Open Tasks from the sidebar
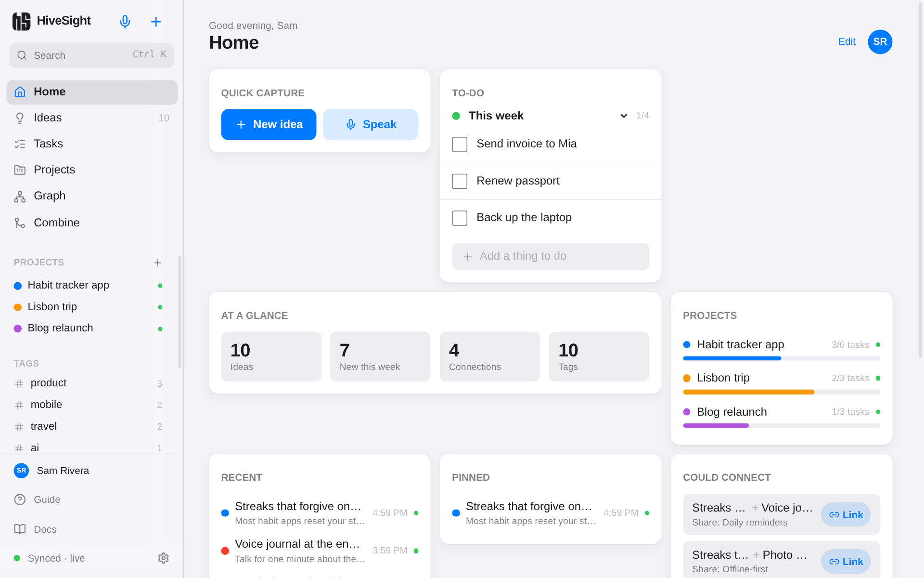The image size is (924, 578). tap(92, 144)
